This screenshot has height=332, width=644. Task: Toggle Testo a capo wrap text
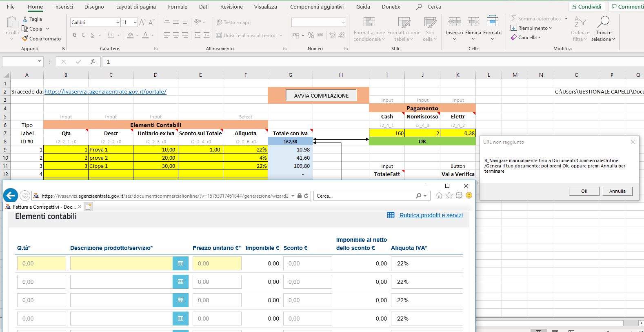coord(233,22)
